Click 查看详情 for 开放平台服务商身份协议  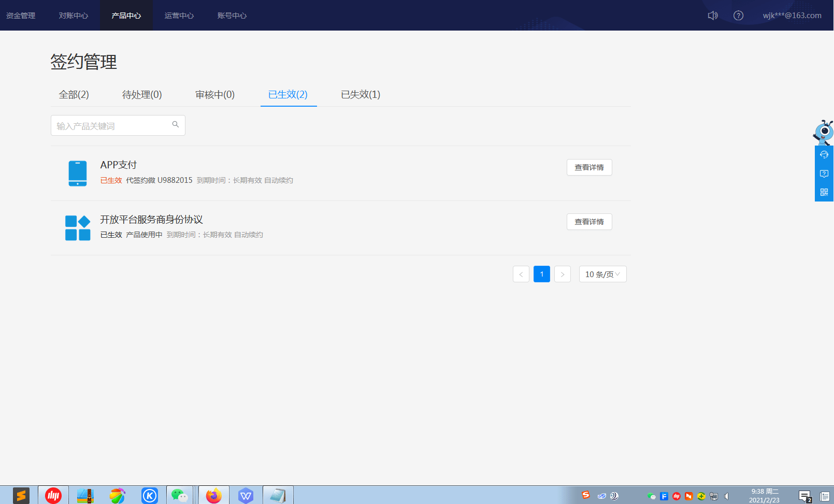tap(589, 222)
